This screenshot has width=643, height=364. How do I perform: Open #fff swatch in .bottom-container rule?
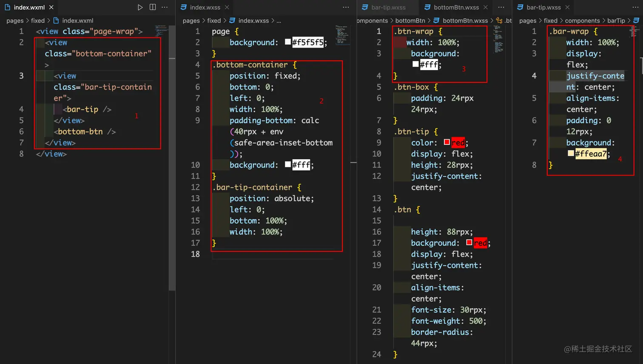[288, 164]
